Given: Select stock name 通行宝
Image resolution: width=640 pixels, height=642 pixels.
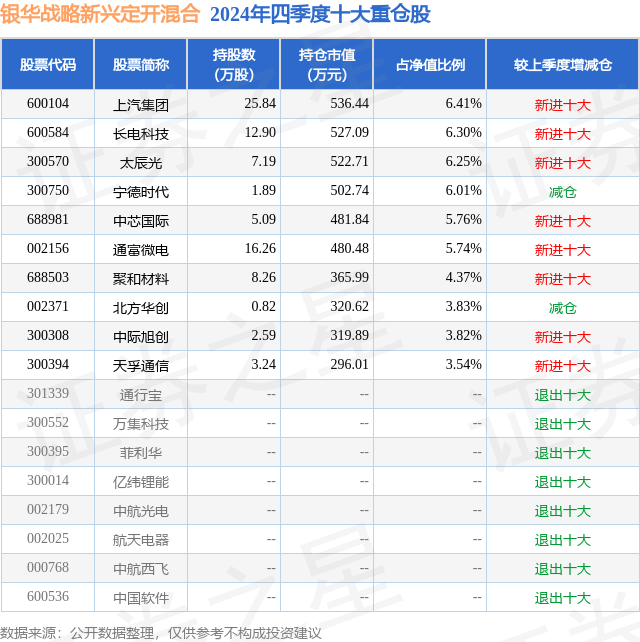Looking at the screenshot, I should [141, 396].
